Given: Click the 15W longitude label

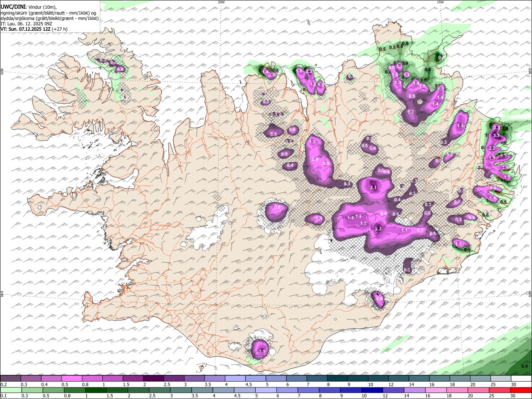Looking at the screenshot, I should [440, 2].
